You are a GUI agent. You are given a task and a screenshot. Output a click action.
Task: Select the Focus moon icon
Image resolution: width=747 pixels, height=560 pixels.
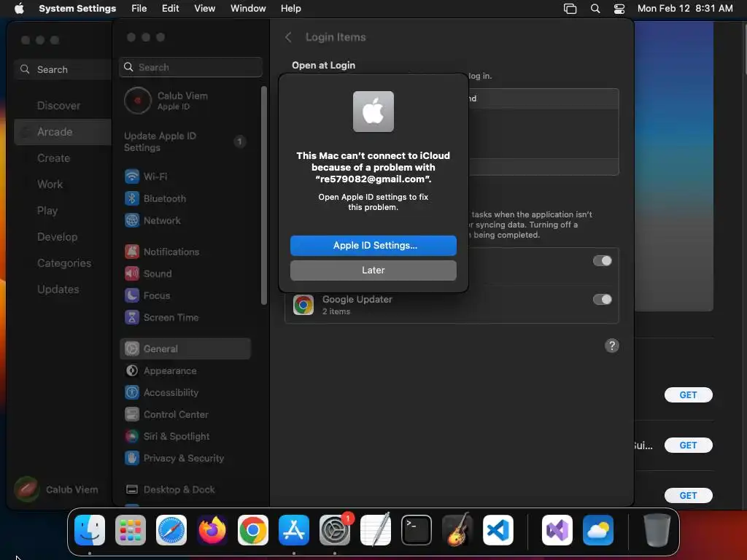click(x=132, y=296)
